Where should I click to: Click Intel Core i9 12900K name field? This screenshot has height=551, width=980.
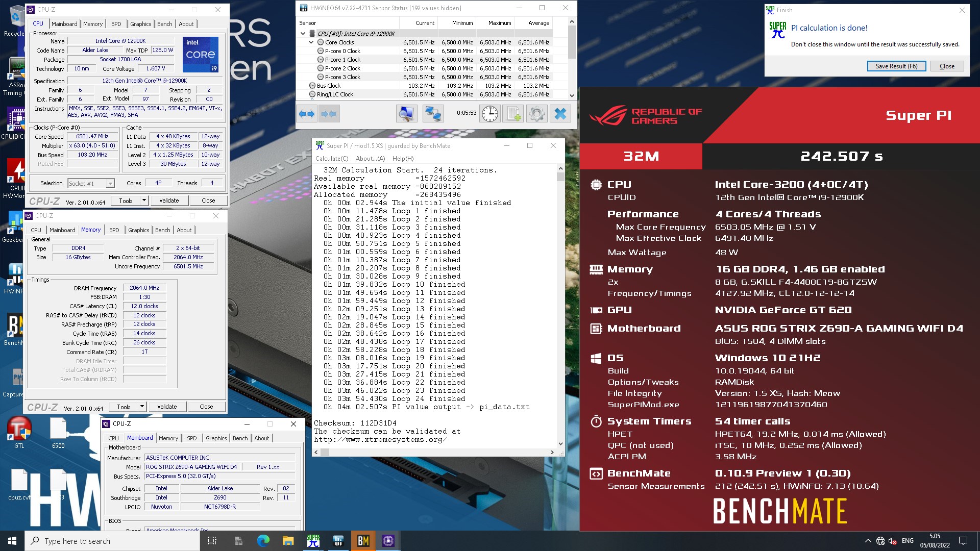point(120,41)
